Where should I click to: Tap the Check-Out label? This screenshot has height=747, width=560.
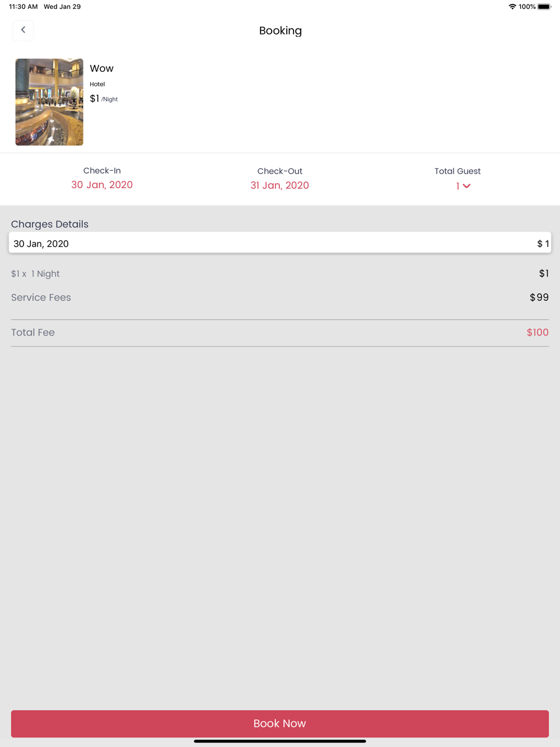[279, 171]
